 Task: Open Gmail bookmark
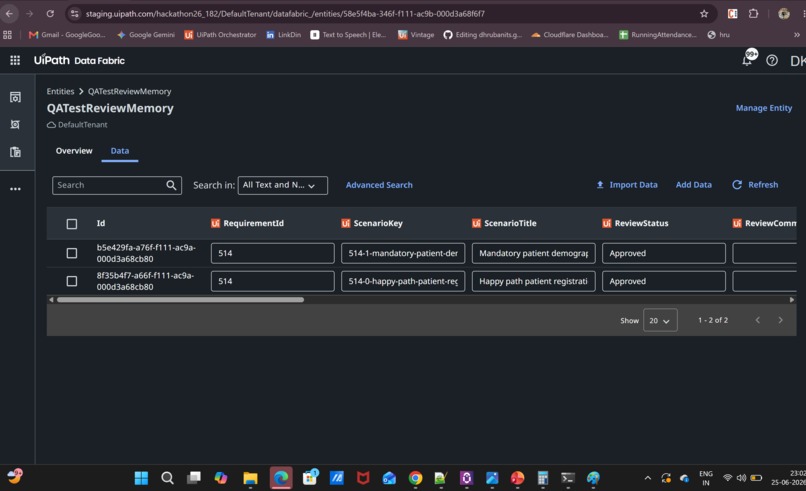click(67, 35)
